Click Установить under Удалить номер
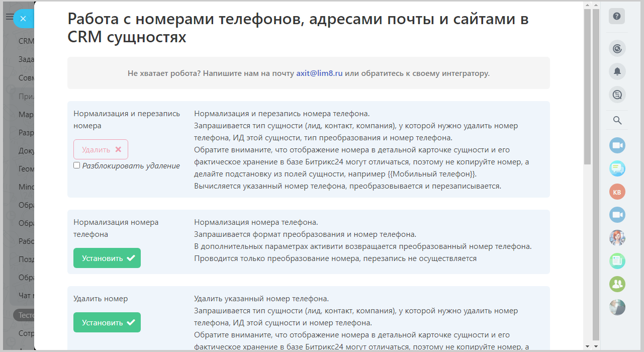The height and width of the screenshot is (352, 644). (x=107, y=322)
